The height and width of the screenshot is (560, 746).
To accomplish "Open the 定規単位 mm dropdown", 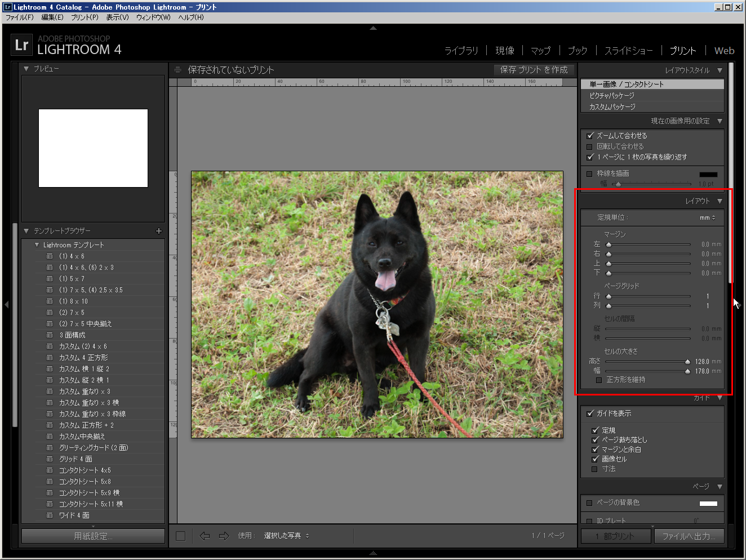I will [x=707, y=217].
